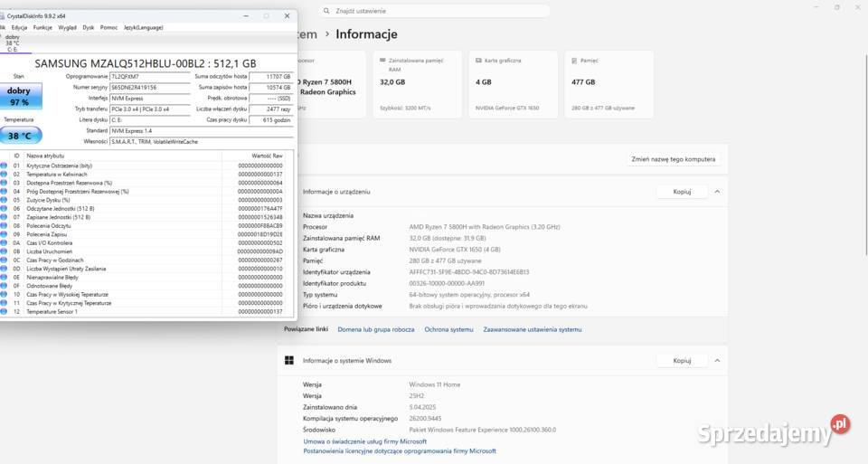
Task: Collapse Informacje o systemie Windows chevron
Action: [717, 361]
